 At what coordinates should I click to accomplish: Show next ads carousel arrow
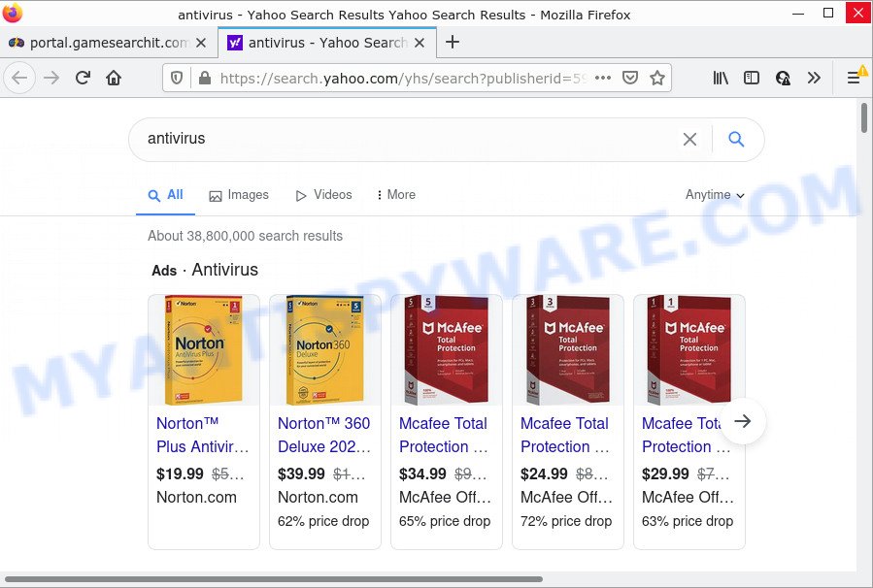743,421
